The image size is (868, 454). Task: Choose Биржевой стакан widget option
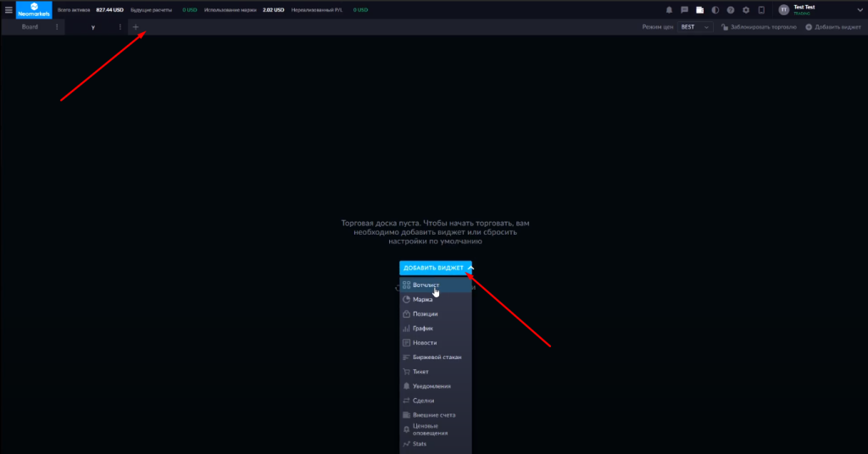pos(436,357)
